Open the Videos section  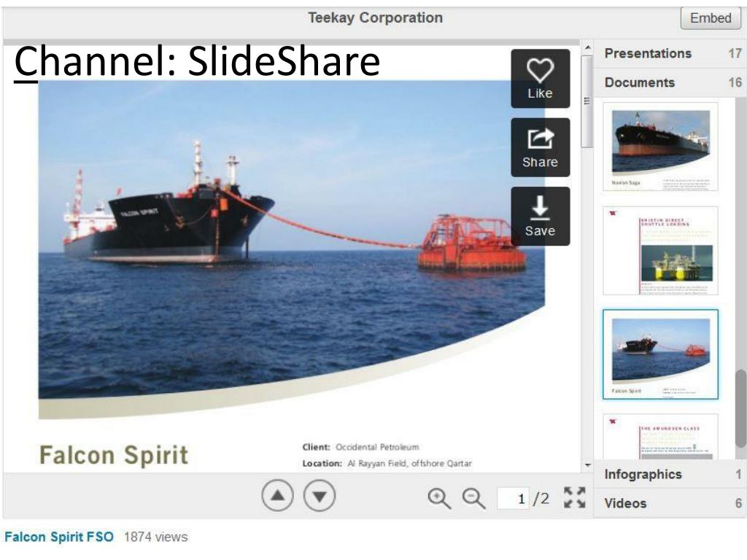[x=670, y=503]
